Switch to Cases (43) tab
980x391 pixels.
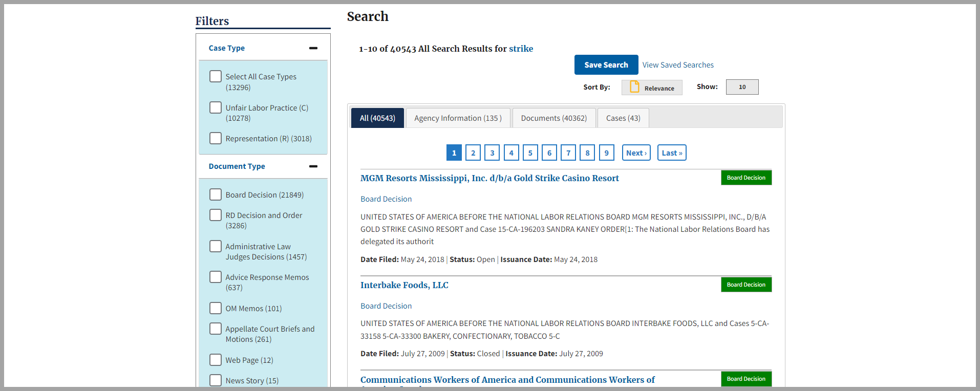click(623, 118)
